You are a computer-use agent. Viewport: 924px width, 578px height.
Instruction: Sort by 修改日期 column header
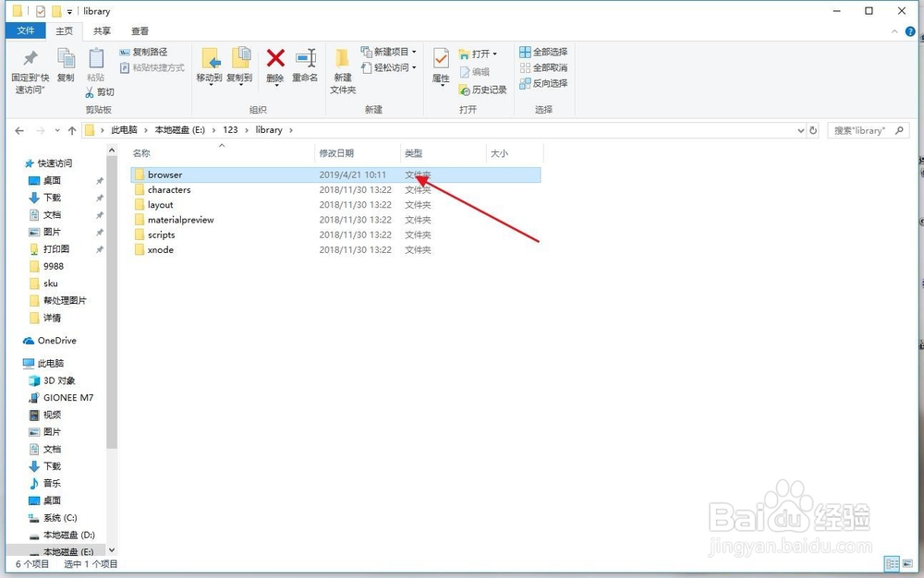[x=336, y=153]
